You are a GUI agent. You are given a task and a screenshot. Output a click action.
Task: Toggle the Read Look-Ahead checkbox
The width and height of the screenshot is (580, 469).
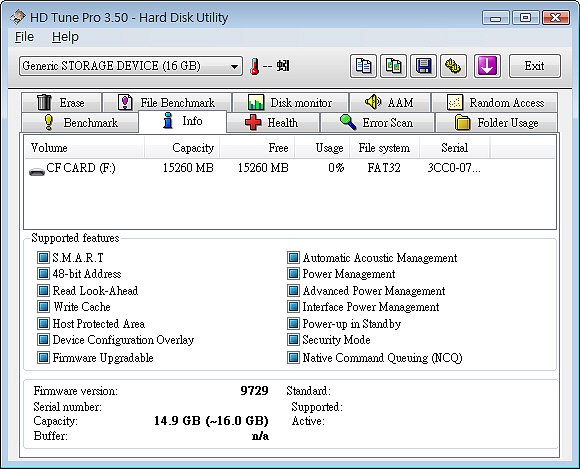(x=43, y=290)
